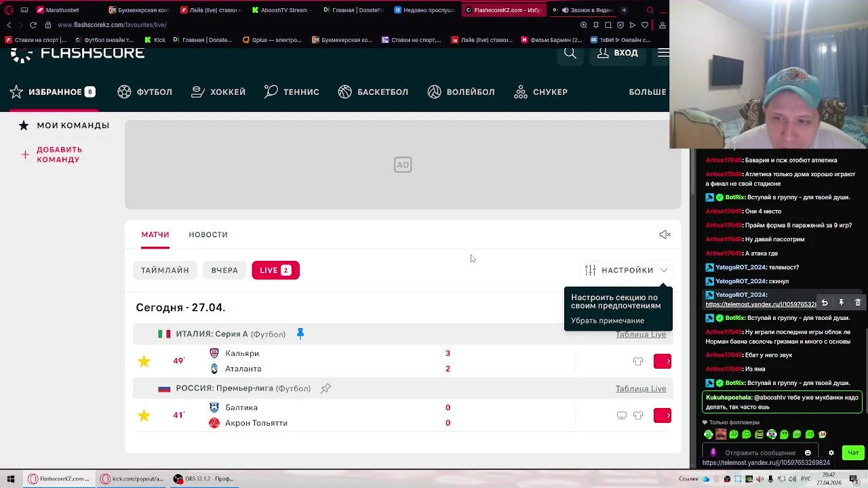Open the Flashscore search magnifier

click(570, 53)
